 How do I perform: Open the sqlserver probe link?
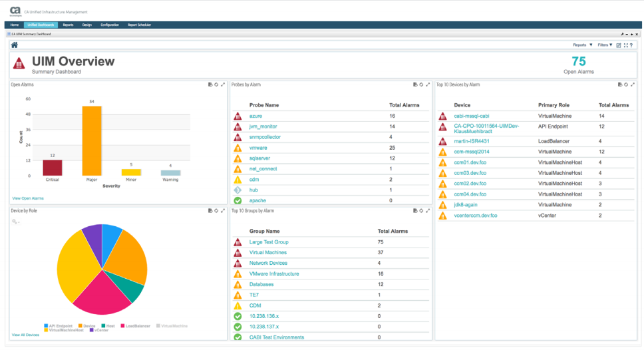pos(259,158)
